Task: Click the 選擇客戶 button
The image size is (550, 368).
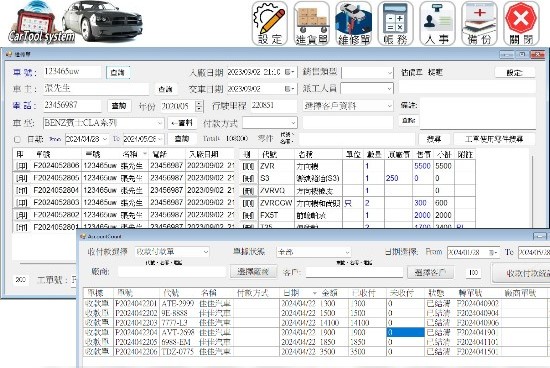Action: click(x=430, y=272)
